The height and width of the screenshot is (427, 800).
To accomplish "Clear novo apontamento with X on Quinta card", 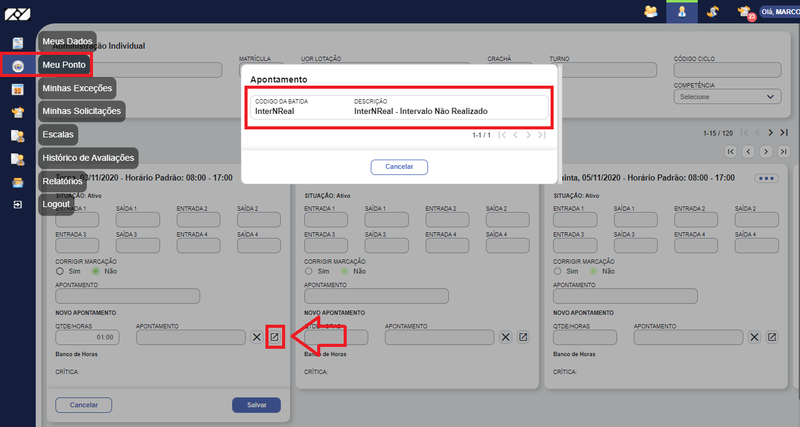I will tap(754, 337).
